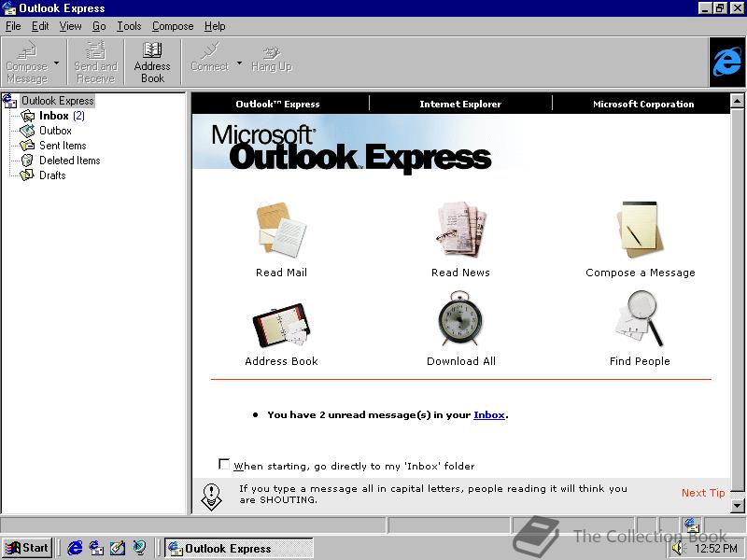Viewport: 747px width, 560px height.
Task: Select Outlook Express root in folder tree
Action: (58, 101)
